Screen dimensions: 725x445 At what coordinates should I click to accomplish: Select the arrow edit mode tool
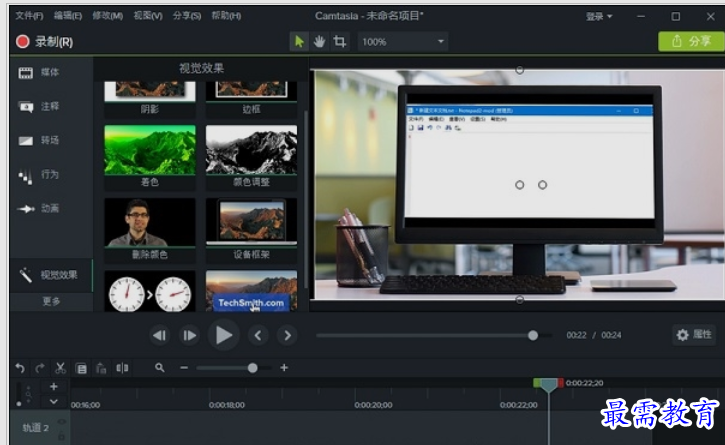pyautogui.click(x=299, y=42)
